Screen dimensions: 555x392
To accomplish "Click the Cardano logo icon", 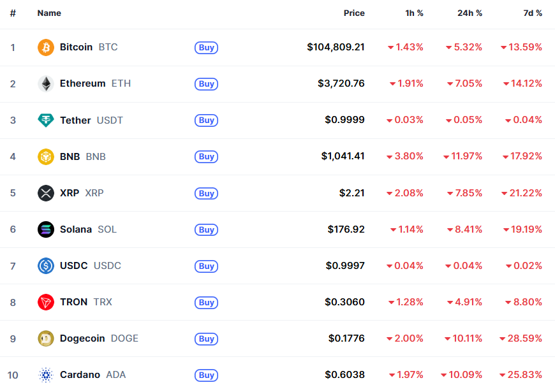I will click(46, 375).
